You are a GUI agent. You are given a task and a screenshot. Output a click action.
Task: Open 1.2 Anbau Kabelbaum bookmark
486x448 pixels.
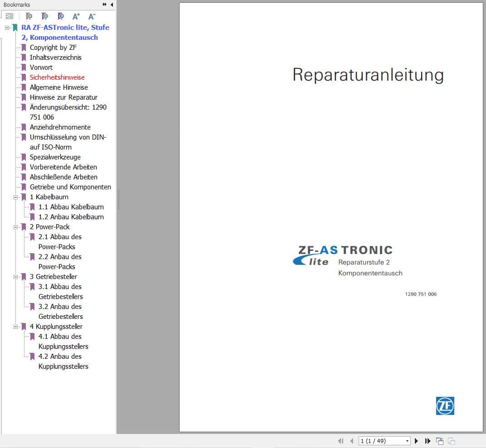71,217
